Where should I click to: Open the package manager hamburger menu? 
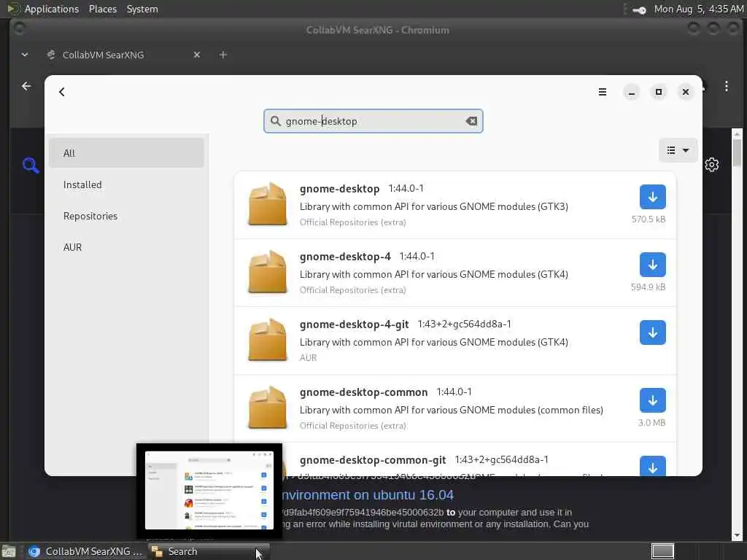602,92
